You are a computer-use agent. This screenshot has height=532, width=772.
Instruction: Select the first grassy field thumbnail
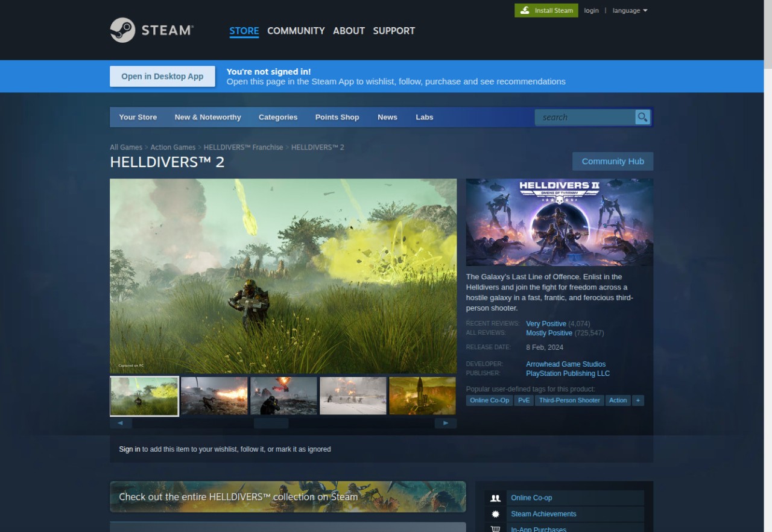pos(144,396)
